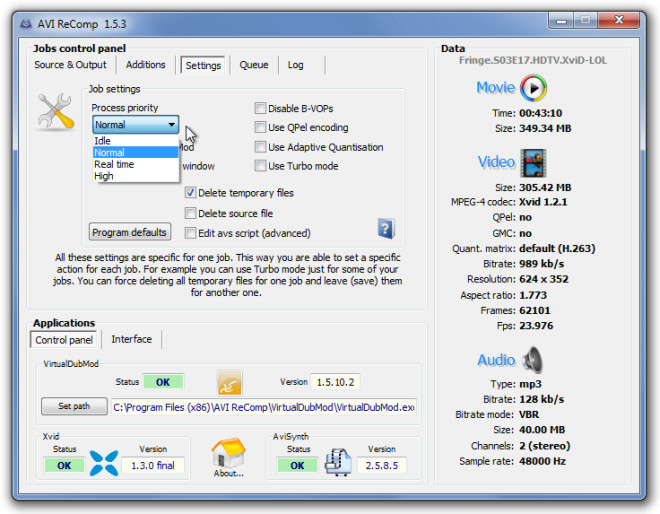Image resolution: width=660 pixels, height=514 pixels.
Task: Click the codec value Xvid 1.2.1
Action: [x=543, y=202]
